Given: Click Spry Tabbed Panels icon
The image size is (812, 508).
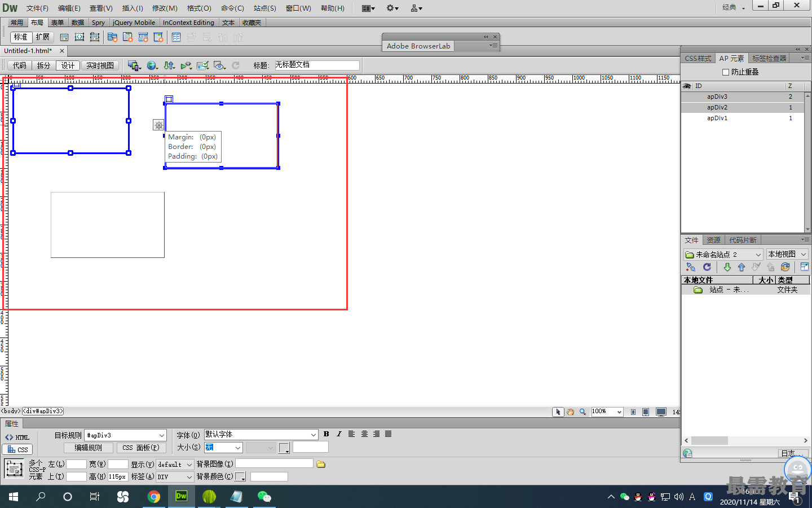Looking at the screenshot, I should tap(128, 37).
